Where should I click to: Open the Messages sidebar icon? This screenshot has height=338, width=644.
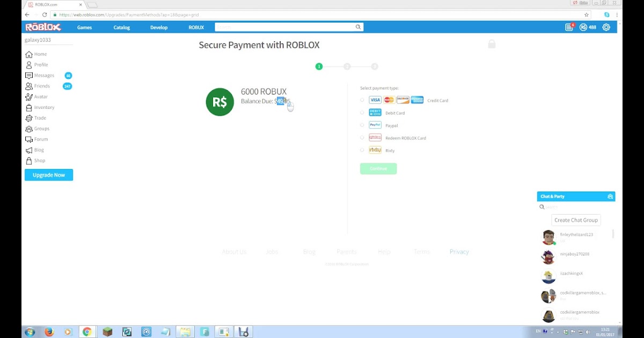pyautogui.click(x=29, y=76)
